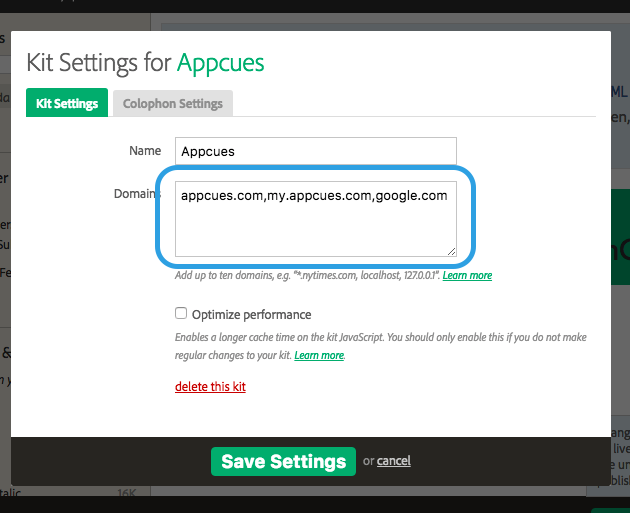Open Learn more link about domains
Viewport: 630px width, 513px height.
(x=467, y=275)
